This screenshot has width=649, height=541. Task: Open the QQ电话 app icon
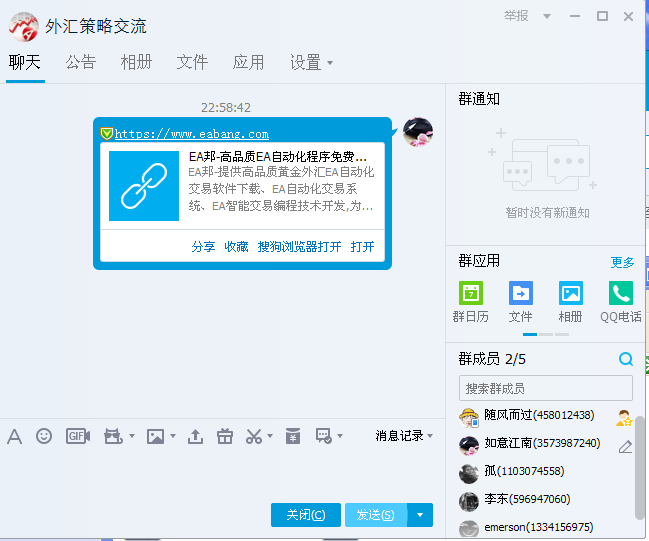(621, 293)
